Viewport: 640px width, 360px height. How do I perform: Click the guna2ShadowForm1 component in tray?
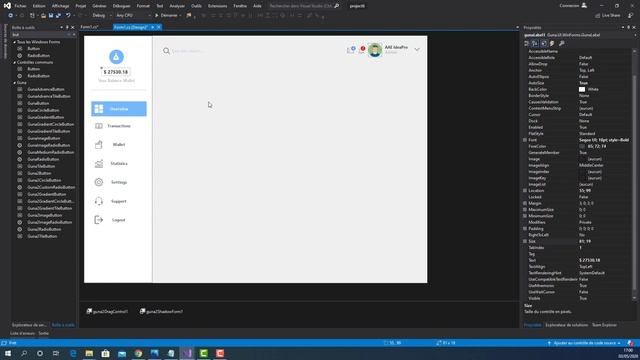161,311
